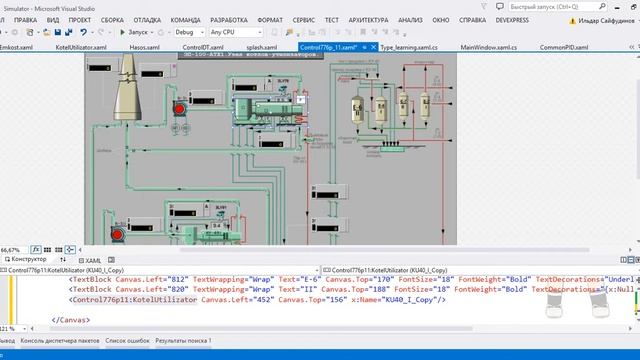
Task: Open the Undo history dropdown arrow
Action: pyautogui.click(x=92, y=32)
